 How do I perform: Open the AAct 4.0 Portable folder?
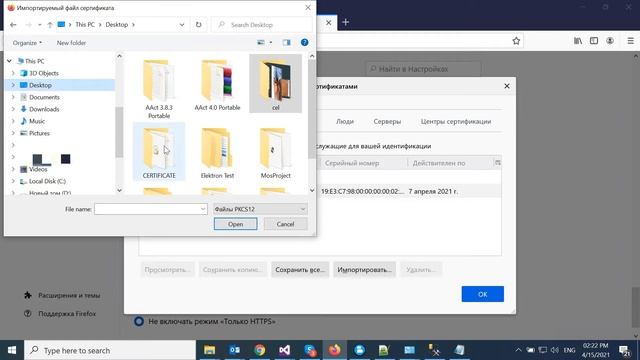pyautogui.click(x=217, y=85)
